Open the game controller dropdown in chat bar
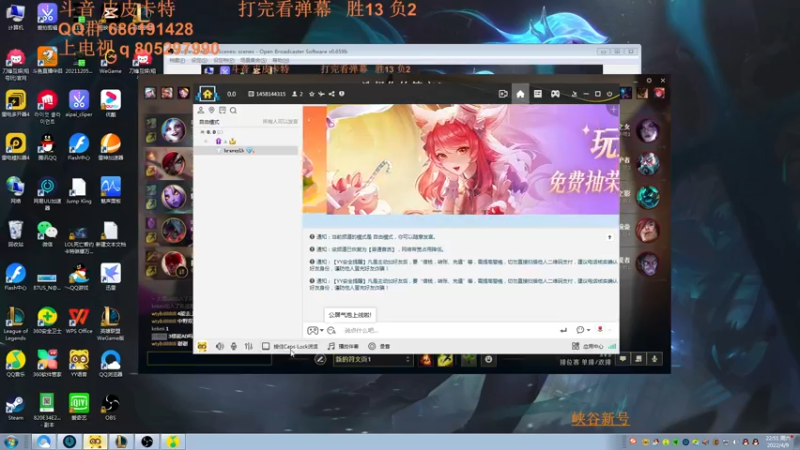800x450 pixels. point(315,331)
